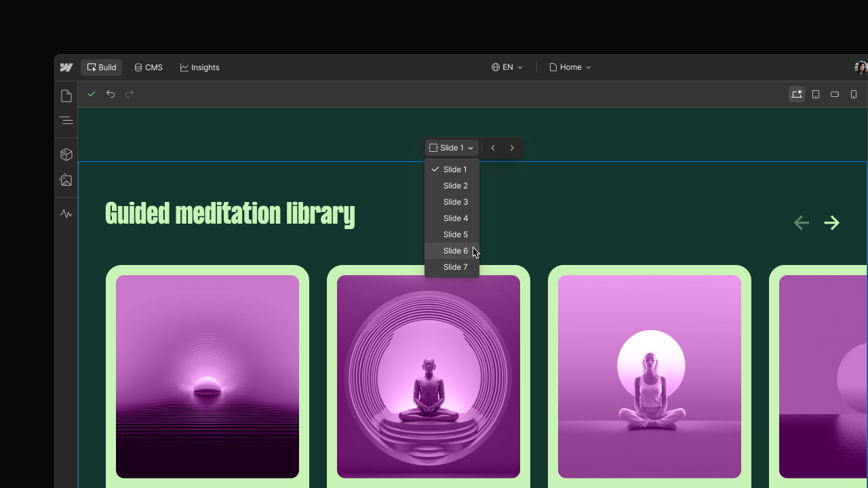Open the Insights tab
Viewport: 868px width, 488px height.
199,67
